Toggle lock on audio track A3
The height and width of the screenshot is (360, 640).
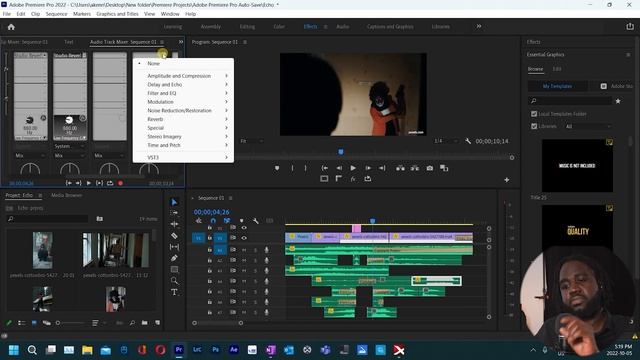209,271
